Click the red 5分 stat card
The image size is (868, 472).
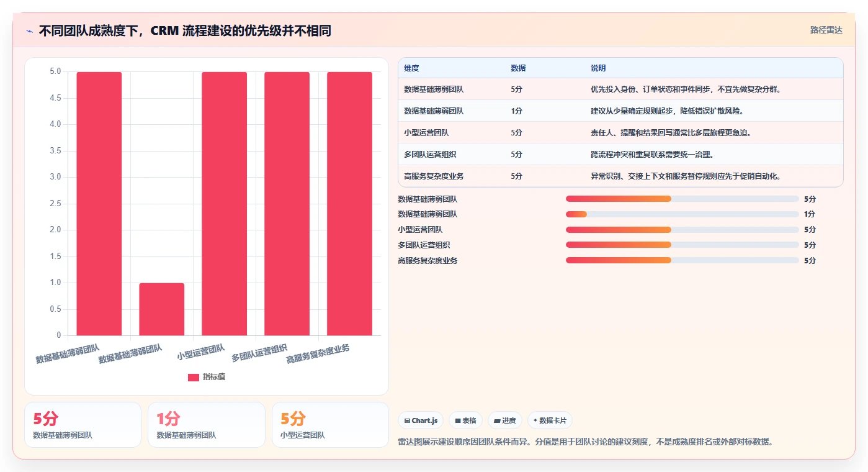coord(83,425)
